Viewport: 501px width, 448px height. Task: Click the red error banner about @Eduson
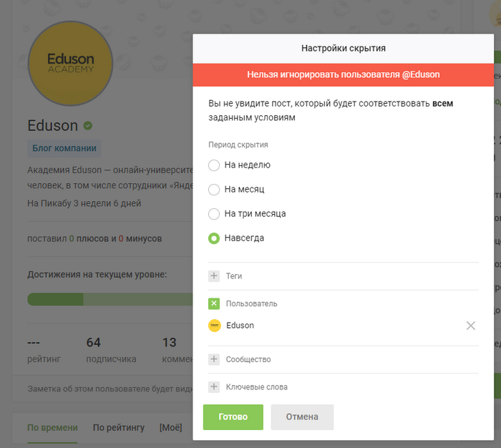coord(343,74)
